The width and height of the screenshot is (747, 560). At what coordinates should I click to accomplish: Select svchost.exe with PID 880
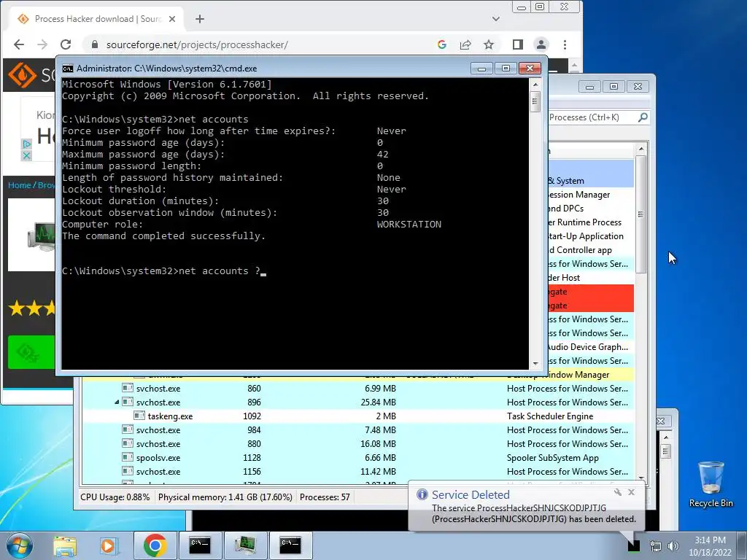357,444
